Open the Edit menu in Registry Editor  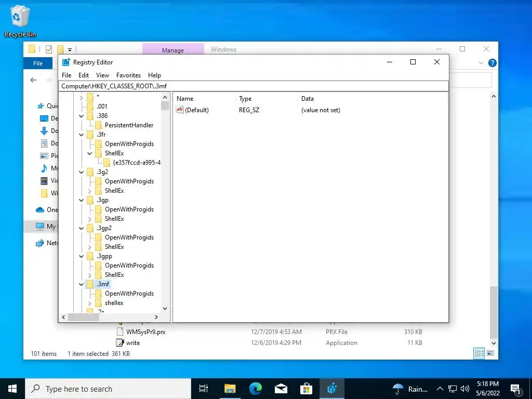pos(84,75)
